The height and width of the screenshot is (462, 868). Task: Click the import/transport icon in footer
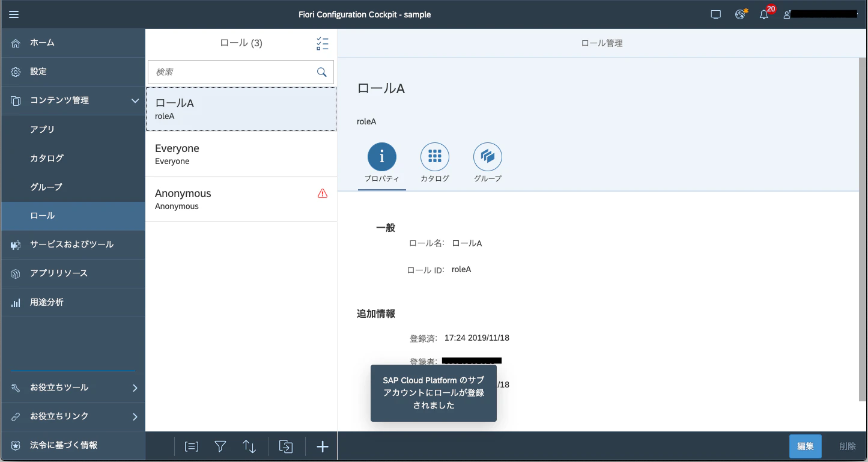(287, 446)
